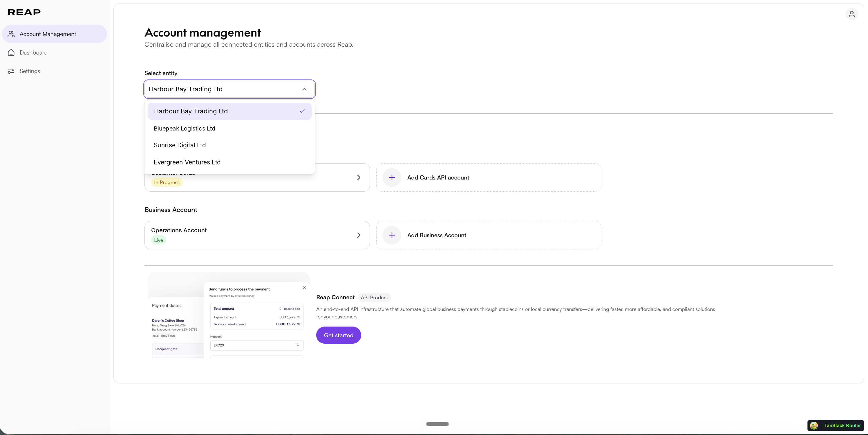868x435 pixels.
Task: Click the Recipient gets row
Action: click(178, 349)
